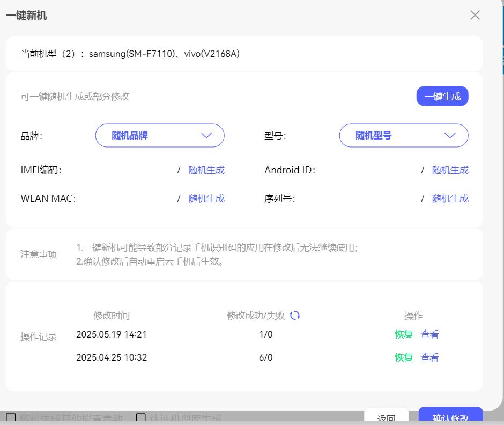Screen dimensions: 504x425
Task: View the 2025.04.25 10:32 record
Action: pos(429,357)
